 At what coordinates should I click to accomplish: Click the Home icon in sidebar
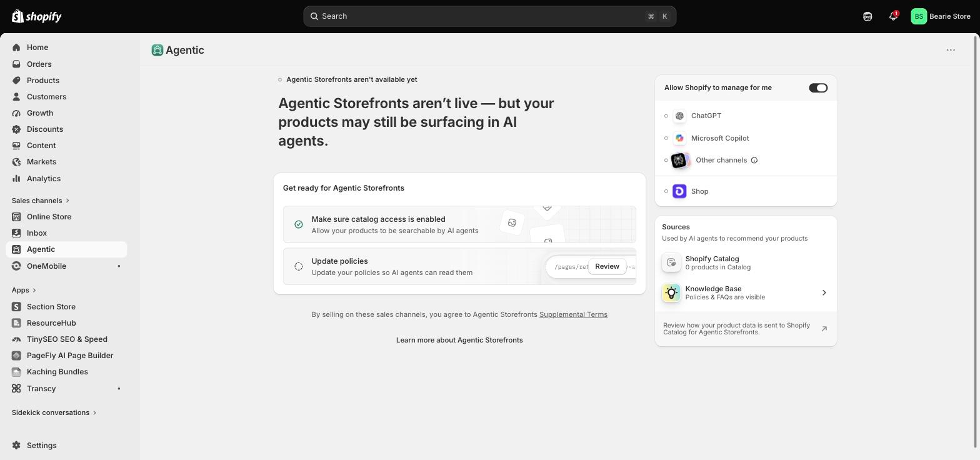click(16, 47)
